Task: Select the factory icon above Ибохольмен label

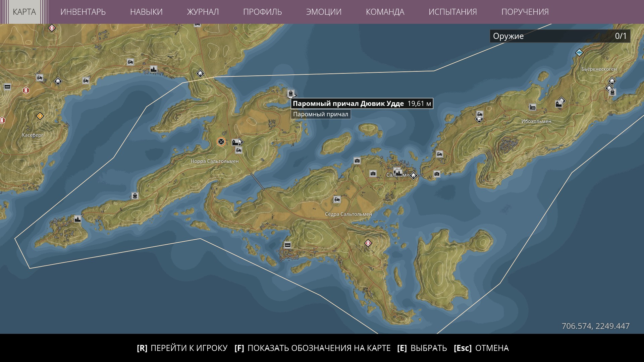Action: point(533,107)
